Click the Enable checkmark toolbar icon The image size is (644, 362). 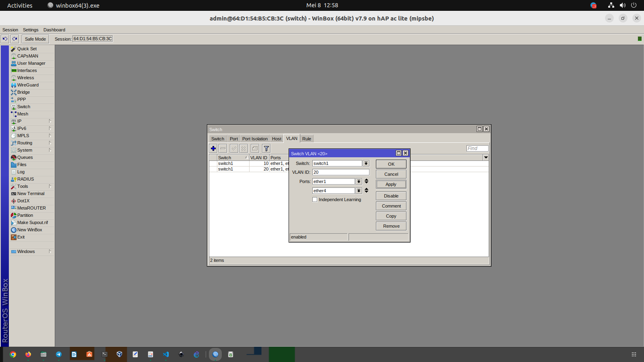234,148
